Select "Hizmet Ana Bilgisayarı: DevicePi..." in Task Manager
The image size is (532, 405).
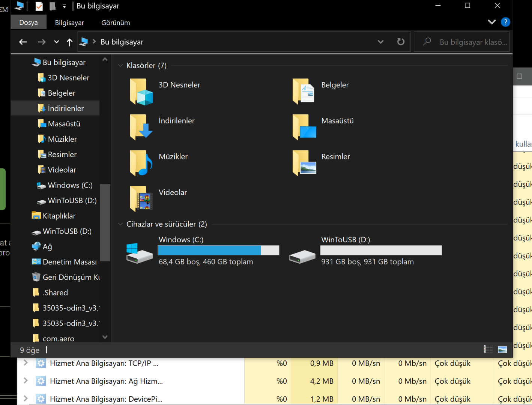click(107, 399)
